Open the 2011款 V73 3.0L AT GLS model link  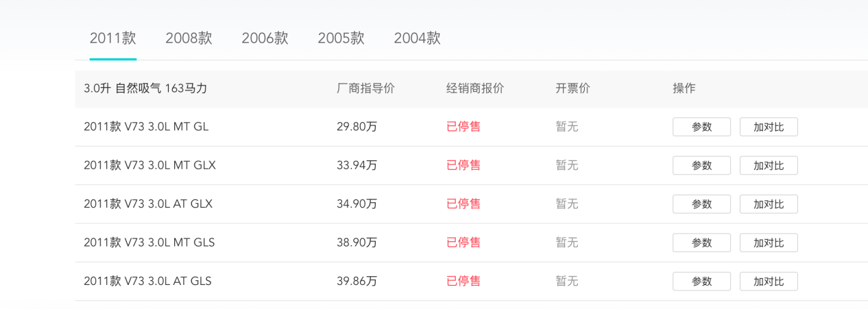(x=147, y=281)
